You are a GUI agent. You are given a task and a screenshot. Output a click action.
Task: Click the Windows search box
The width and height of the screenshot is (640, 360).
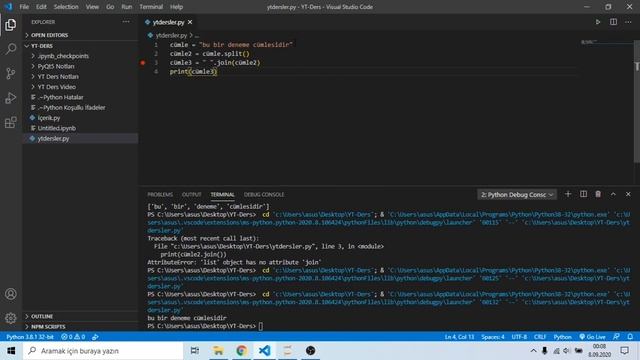(103, 351)
